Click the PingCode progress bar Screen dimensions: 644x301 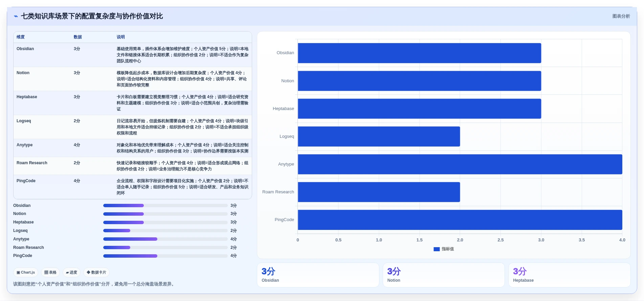click(x=165, y=256)
